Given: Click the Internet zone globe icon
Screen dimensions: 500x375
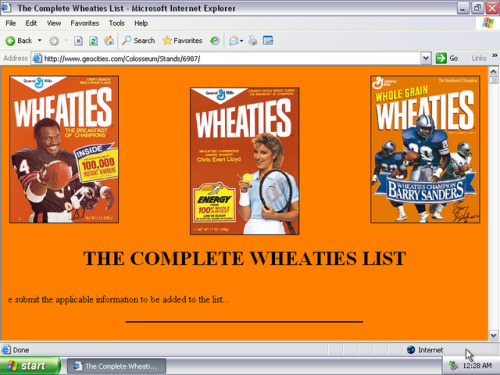Looking at the screenshot, I should [411, 350].
